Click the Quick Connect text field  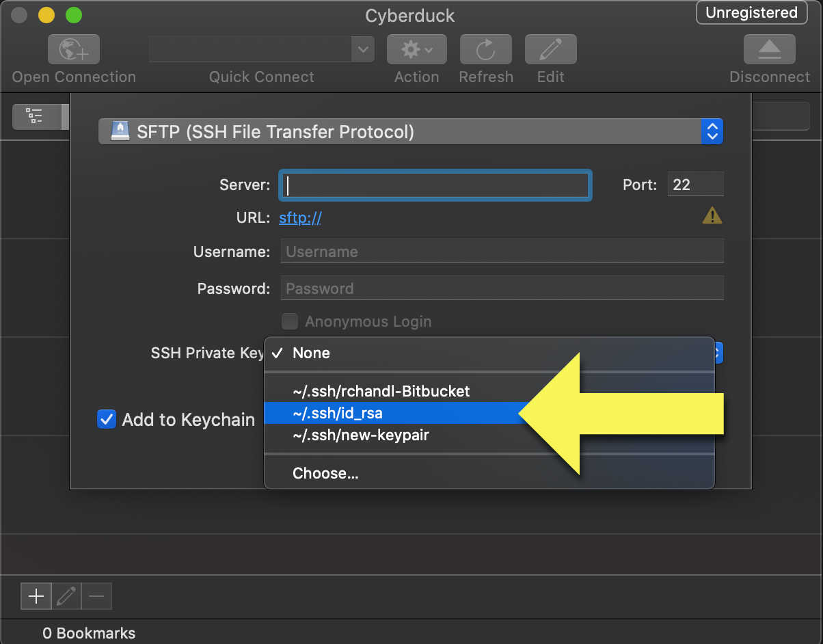(250, 49)
